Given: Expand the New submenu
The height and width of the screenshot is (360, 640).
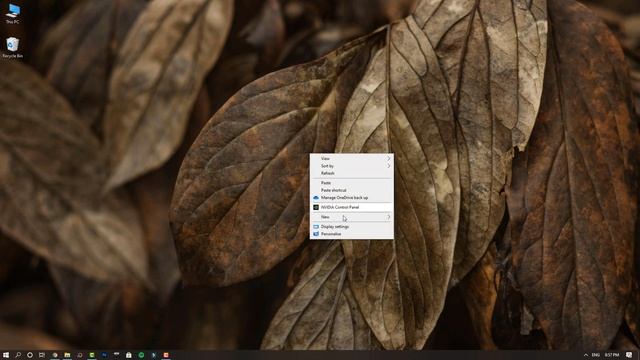Looking at the screenshot, I should (352, 217).
